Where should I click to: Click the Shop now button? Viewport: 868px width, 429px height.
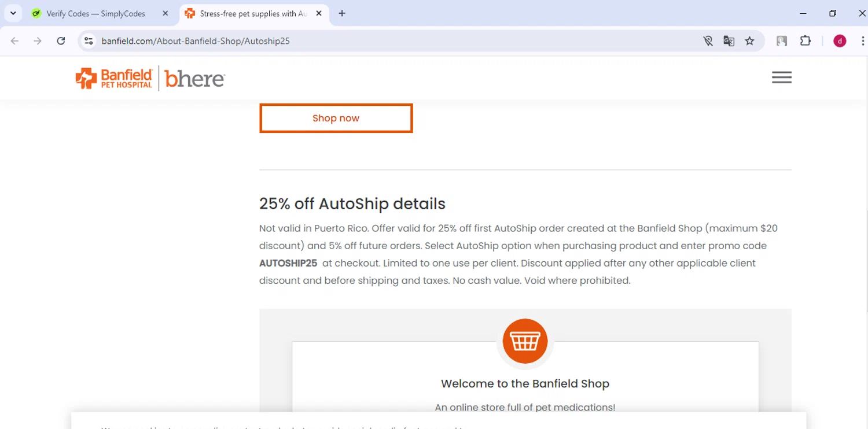[336, 118]
